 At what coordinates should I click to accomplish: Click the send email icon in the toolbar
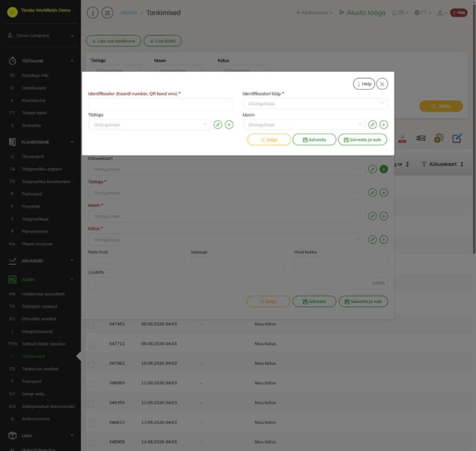tap(420, 138)
